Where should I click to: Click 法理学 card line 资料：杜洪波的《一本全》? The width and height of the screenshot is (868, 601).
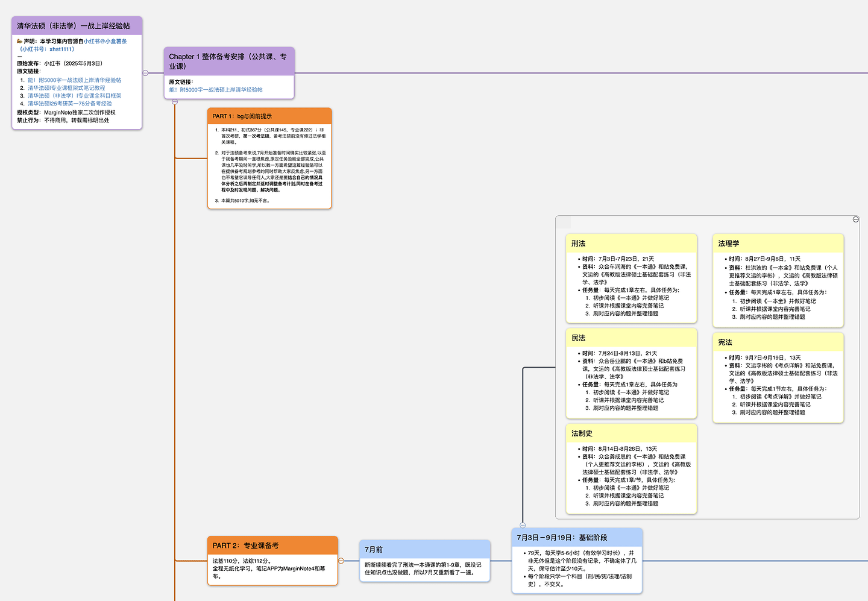(x=784, y=275)
